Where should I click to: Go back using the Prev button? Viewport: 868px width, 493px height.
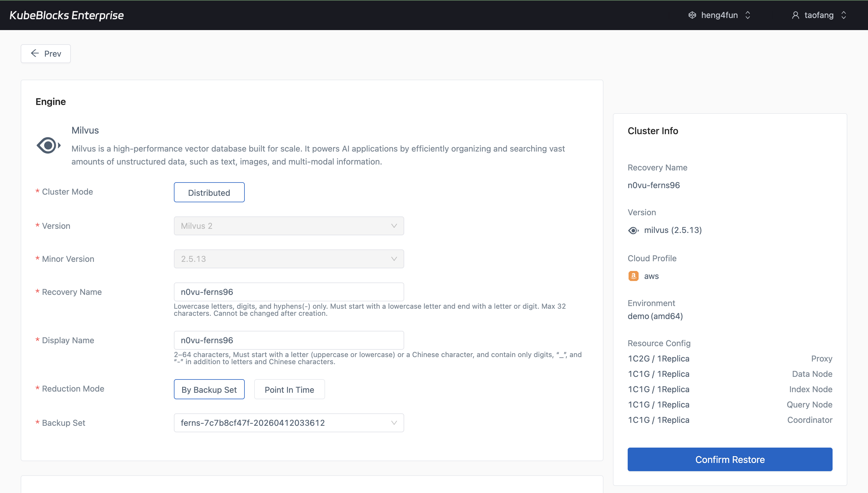(x=45, y=53)
